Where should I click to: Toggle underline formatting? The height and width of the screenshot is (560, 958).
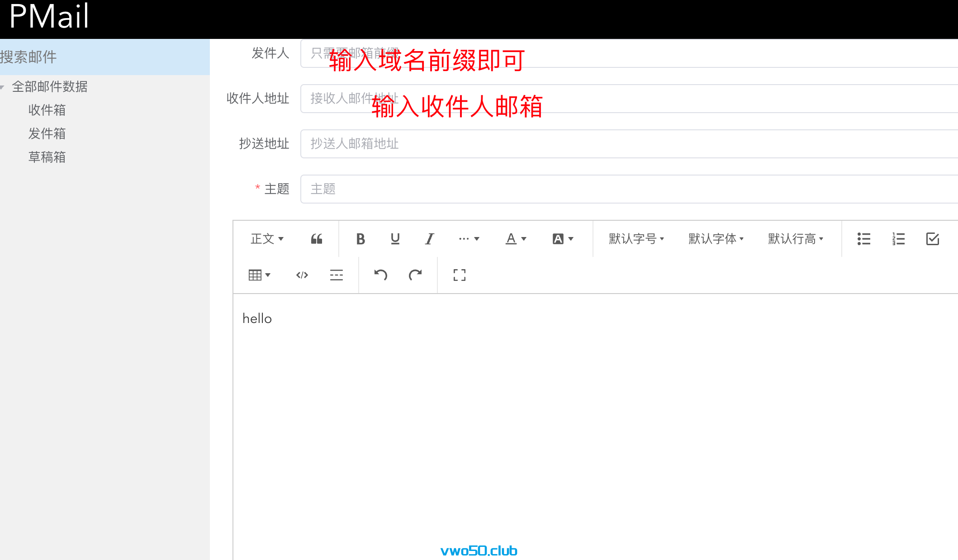(x=395, y=239)
